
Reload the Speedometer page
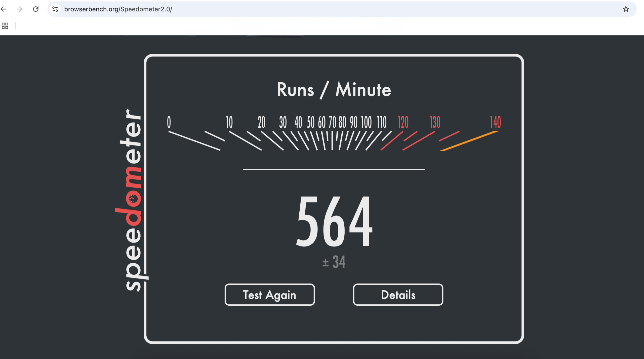point(35,9)
